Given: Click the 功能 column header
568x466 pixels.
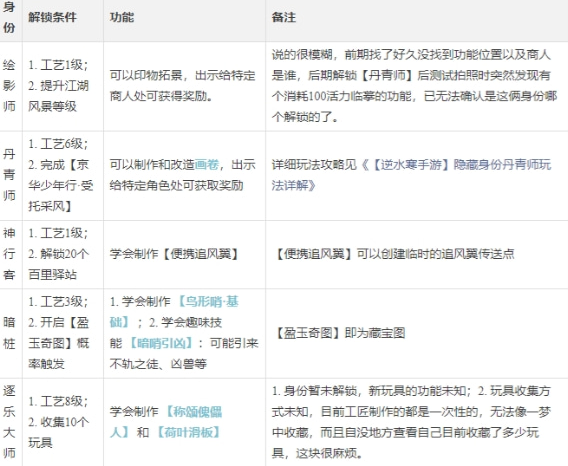Looking at the screenshot, I should tap(122, 17).
